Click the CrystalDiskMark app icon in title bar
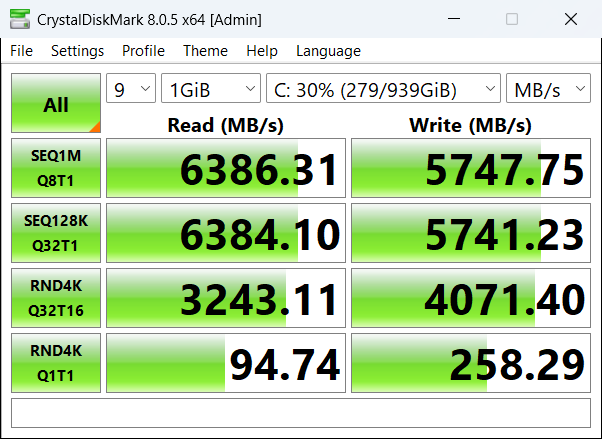The height and width of the screenshot is (439, 602). 20,19
